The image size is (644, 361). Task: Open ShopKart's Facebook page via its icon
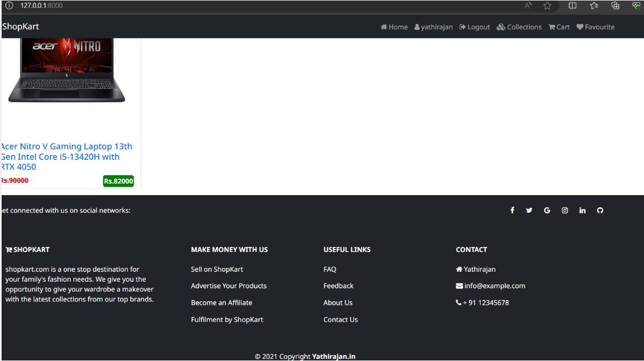[512, 210]
